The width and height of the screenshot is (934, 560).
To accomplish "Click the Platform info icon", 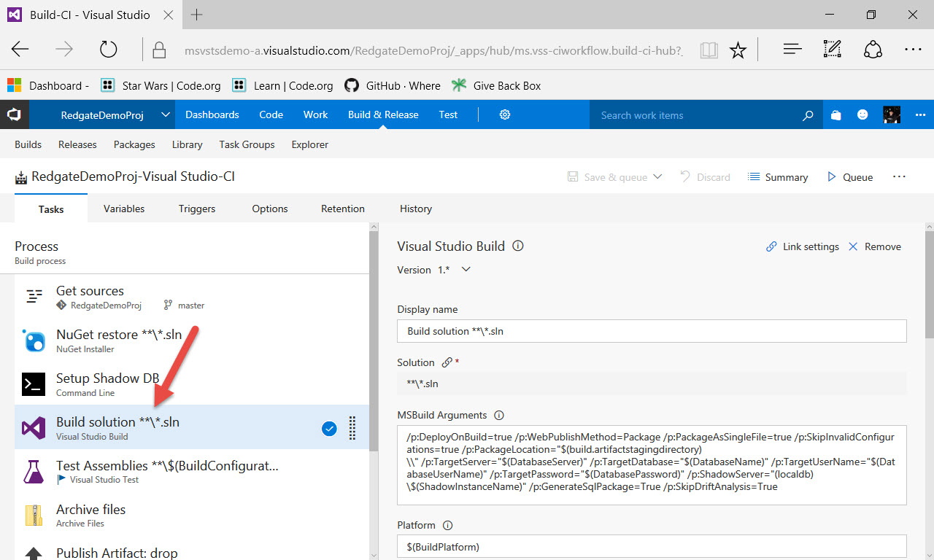I will (448, 525).
